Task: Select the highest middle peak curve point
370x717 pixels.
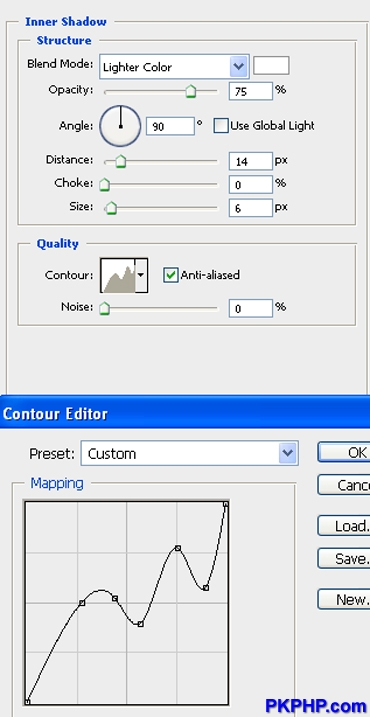Action: click(x=178, y=548)
